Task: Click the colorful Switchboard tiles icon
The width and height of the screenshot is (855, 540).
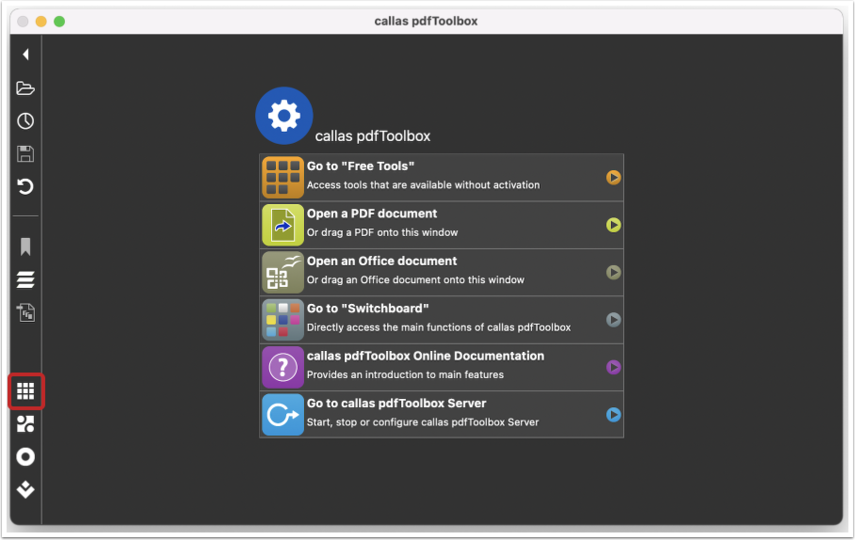Action: [282, 320]
